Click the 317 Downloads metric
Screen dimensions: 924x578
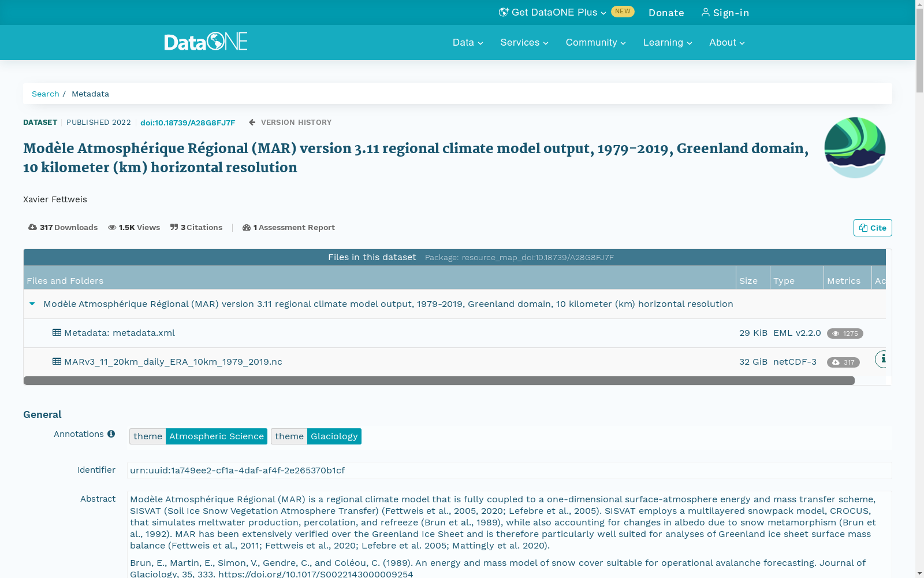[x=63, y=227]
